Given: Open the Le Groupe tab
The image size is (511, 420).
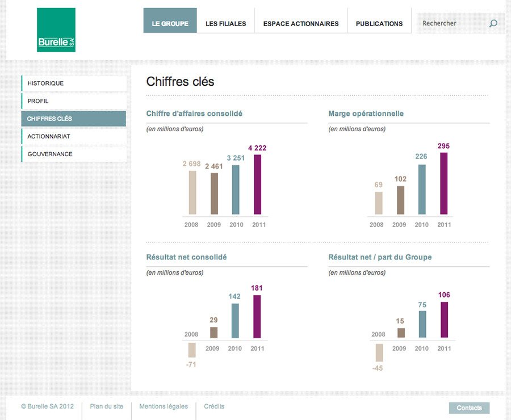Looking at the screenshot, I should point(170,23).
